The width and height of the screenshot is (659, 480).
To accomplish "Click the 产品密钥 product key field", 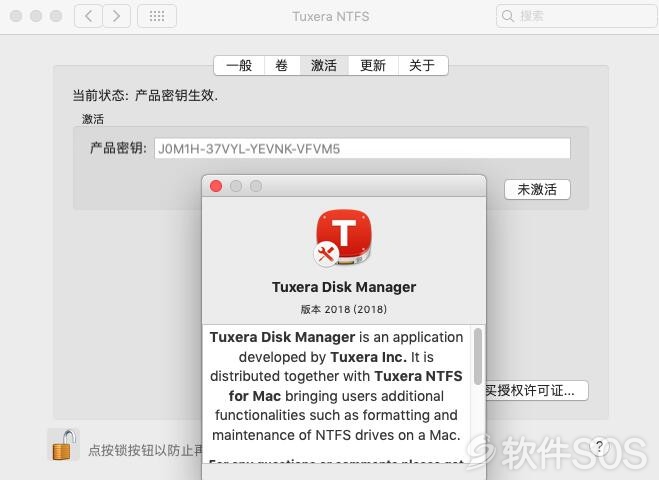I will [x=362, y=148].
